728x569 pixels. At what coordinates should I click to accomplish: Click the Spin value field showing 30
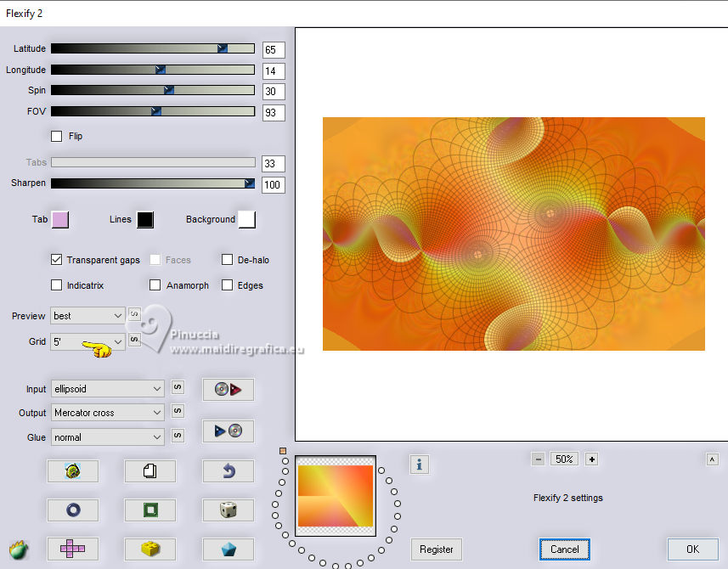(274, 92)
